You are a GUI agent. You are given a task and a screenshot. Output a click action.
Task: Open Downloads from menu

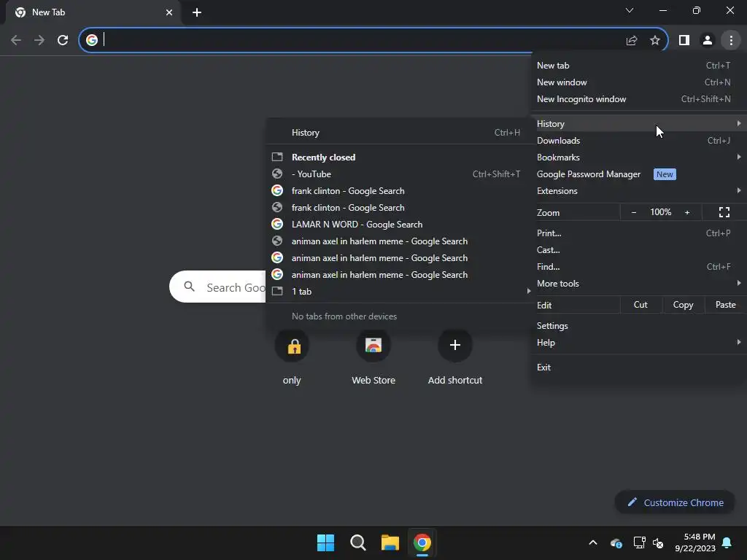pyautogui.click(x=638, y=141)
